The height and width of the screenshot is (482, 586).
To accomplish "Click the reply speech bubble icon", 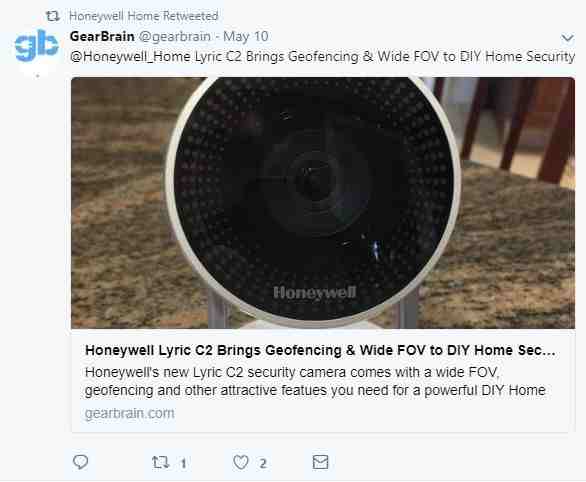I will coord(80,462).
